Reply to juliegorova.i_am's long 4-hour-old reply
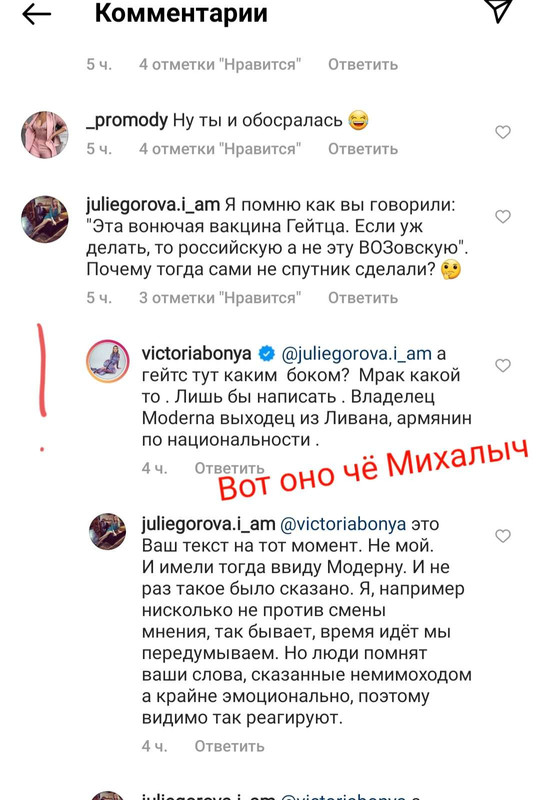 229,746
